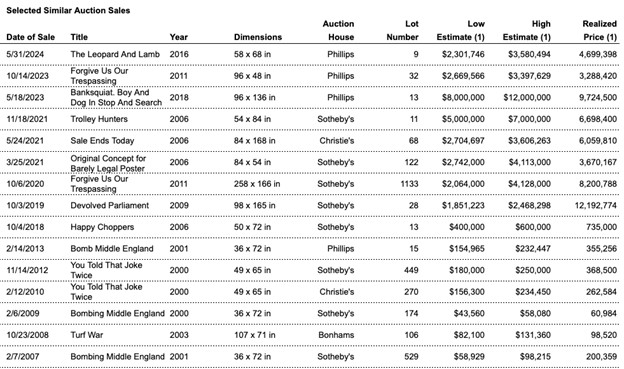Click the Turf War title cell
This screenshot has width=624, height=369.
click(x=87, y=335)
